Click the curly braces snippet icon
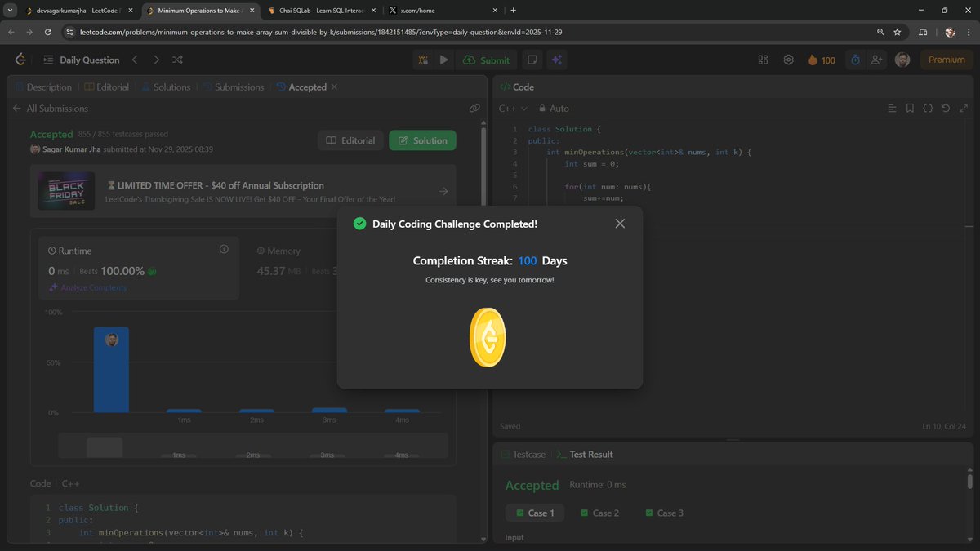This screenshot has width=980, height=551. 928,108
